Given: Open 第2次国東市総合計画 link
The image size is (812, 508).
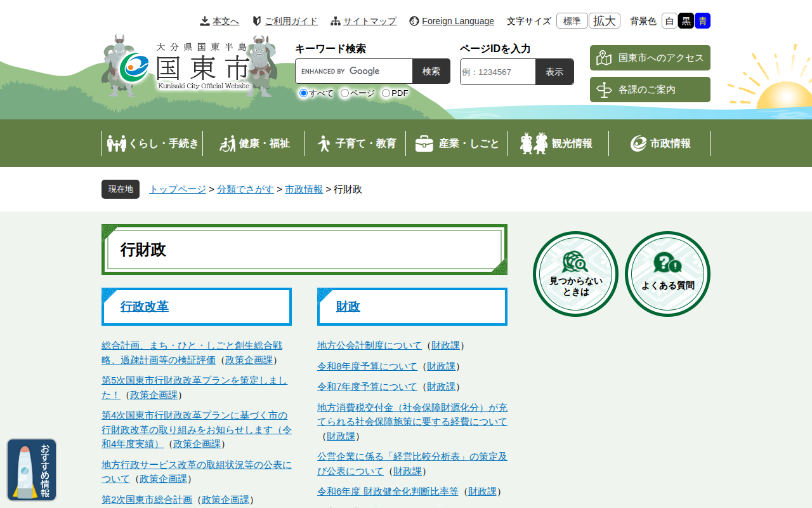Looking at the screenshot, I should (147, 500).
